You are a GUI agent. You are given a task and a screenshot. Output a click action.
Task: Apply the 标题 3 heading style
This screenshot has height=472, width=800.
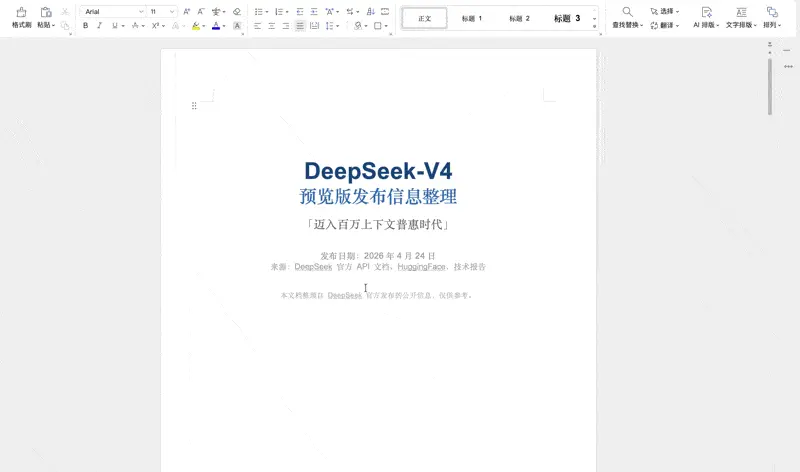567,18
